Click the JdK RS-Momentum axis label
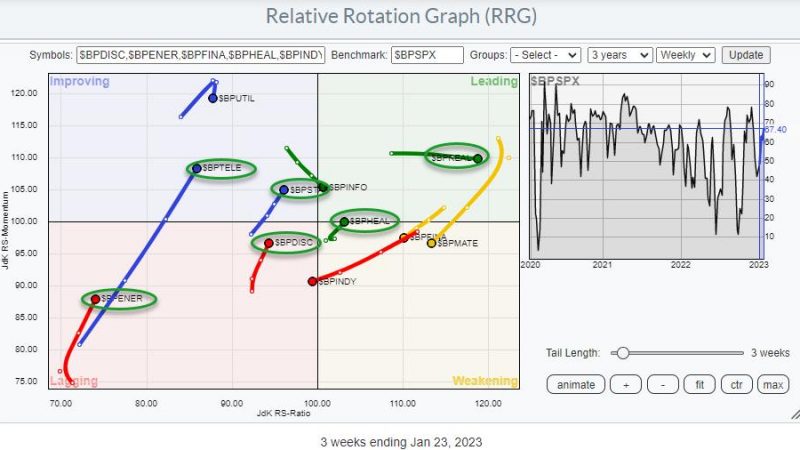 tap(5, 230)
